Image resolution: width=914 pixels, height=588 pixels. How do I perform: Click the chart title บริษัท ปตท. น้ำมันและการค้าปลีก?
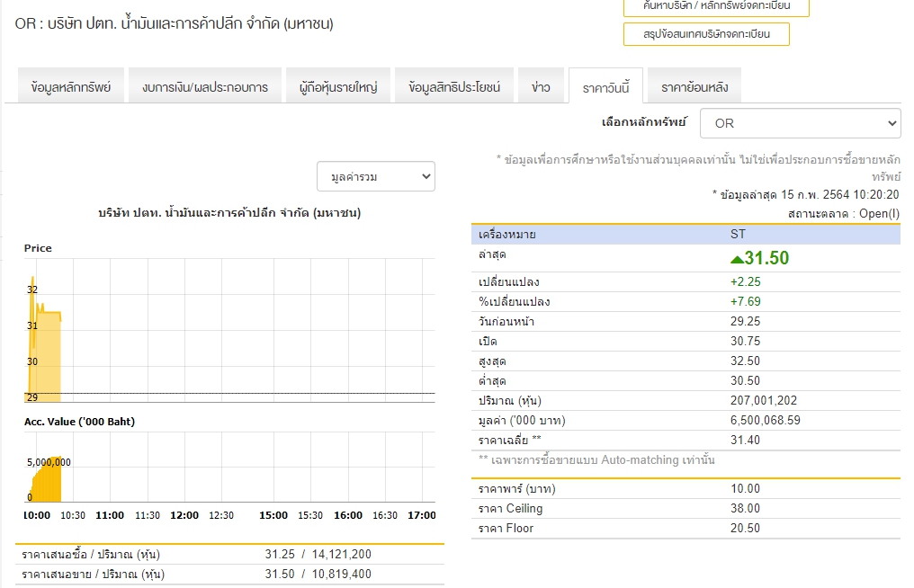pyautogui.click(x=229, y=213)
